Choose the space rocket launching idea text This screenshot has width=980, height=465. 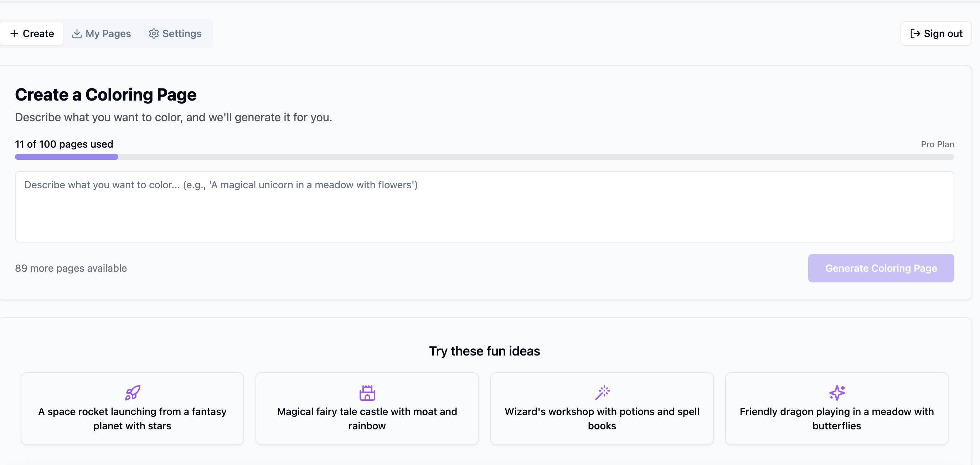point(133,419)
